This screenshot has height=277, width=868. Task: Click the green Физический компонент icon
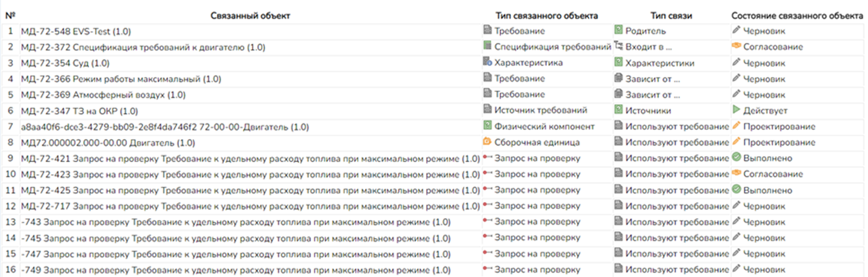(x=487, y=126)
